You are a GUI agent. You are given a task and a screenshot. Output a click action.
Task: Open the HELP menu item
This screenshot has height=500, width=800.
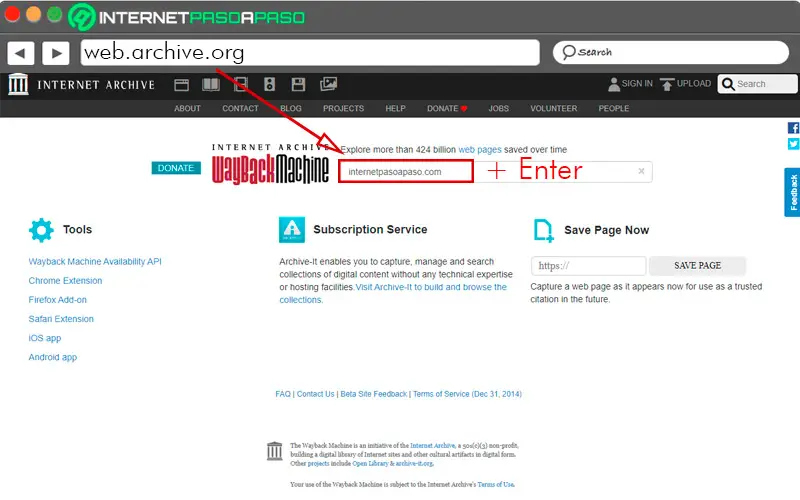tap(395, 109)
